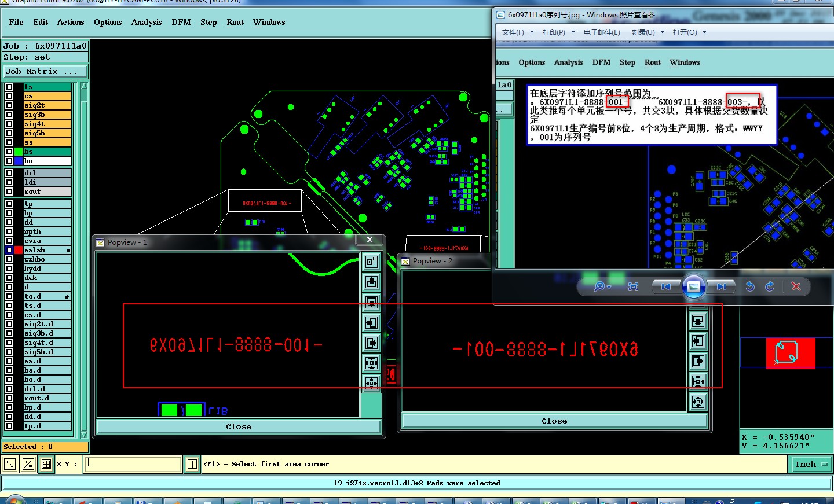Click pan up icon in Popview 1
The height and width of the screenshot is (504, 834).
point(371,282)
